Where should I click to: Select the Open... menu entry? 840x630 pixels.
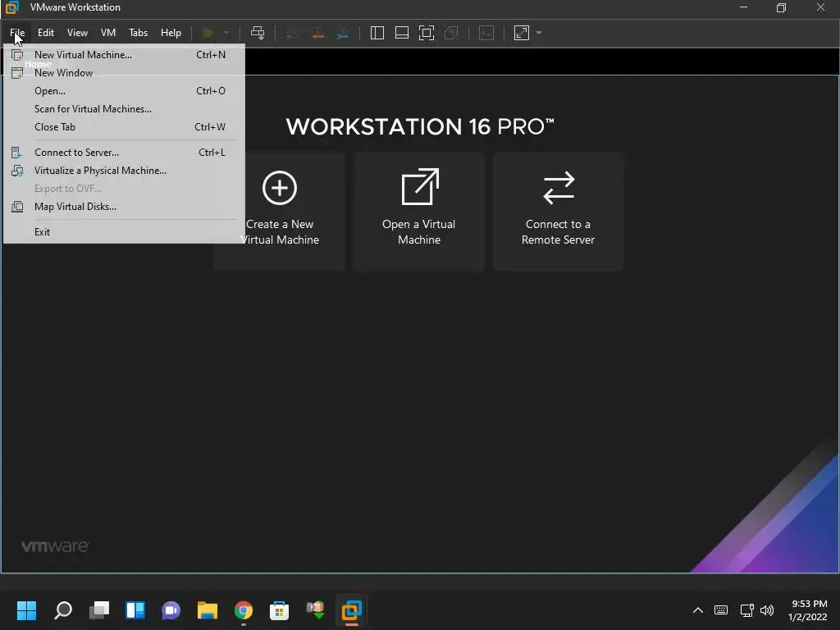125,91
